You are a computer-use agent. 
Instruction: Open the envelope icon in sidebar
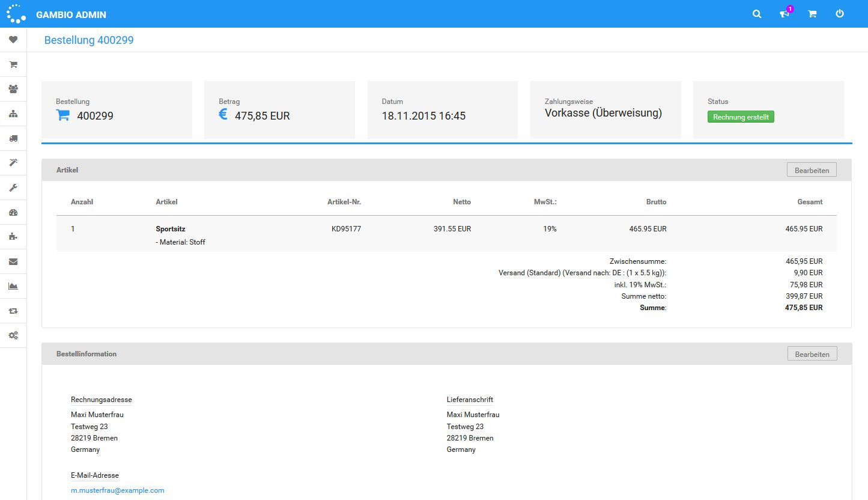13,261
